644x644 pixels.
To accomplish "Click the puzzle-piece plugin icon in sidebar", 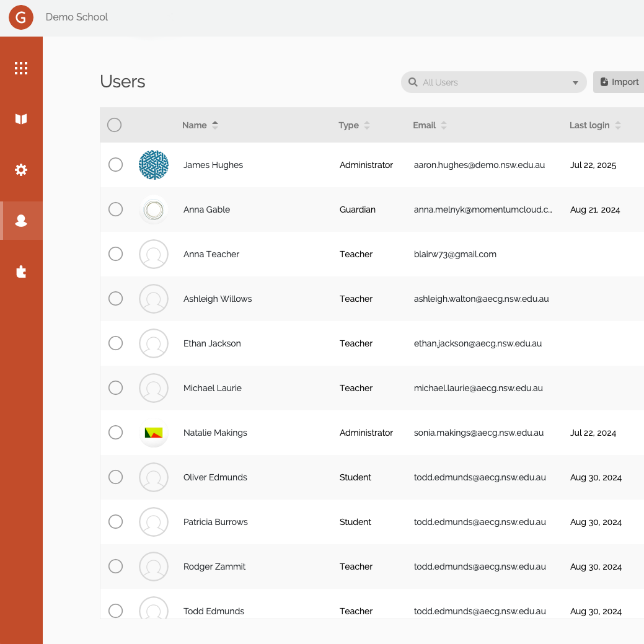I will pyautogui.click(x=21, y=271).
